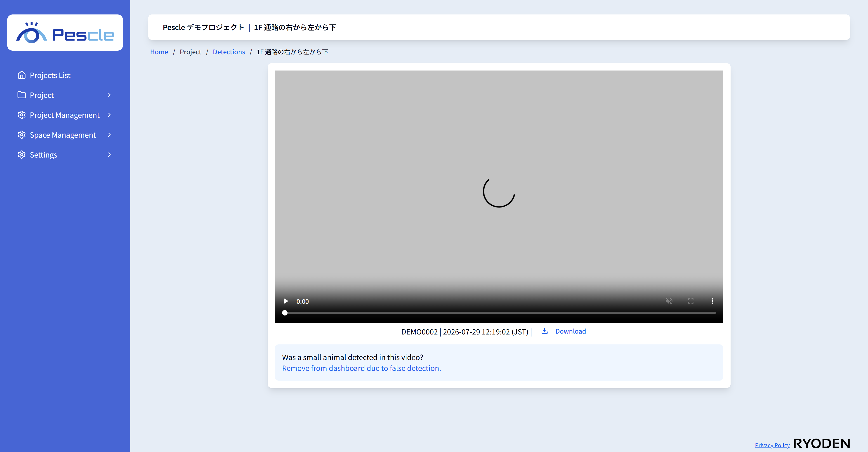The image size is (868, 452).
Task: Click the Projects List home icon
Action: pos(21,75)
